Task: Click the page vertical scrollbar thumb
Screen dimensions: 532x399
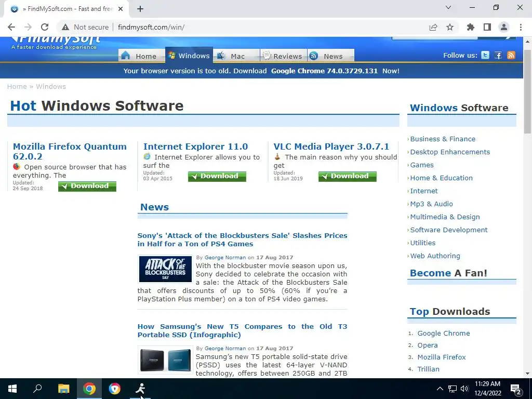Action: [527, 91]
